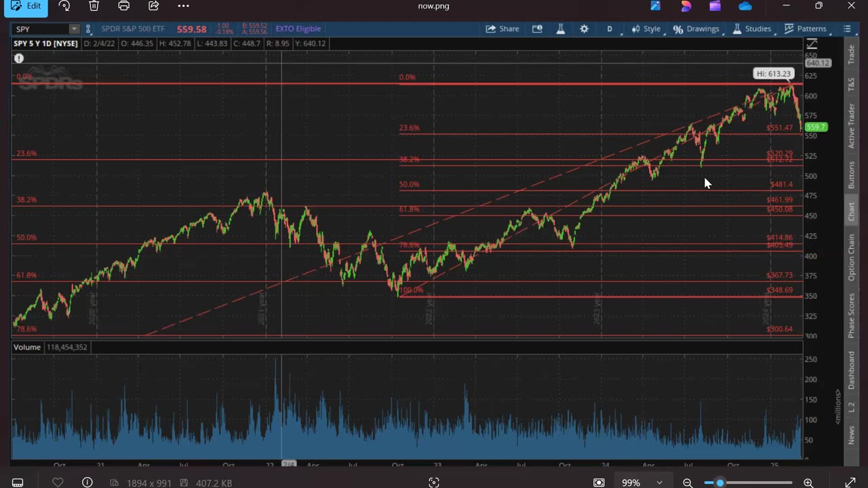Click the exclamation alert icon on chart

(19, 58)
